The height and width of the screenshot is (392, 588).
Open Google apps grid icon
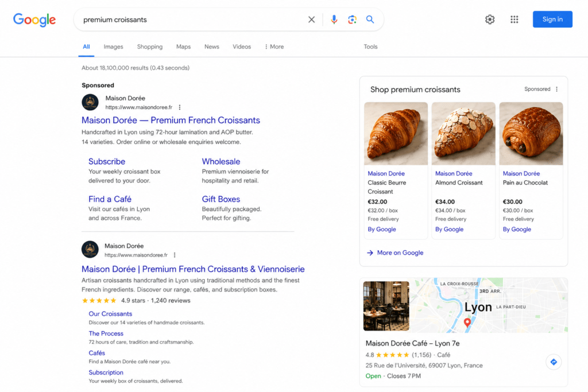pyautogui.click(x=514, y=20)
